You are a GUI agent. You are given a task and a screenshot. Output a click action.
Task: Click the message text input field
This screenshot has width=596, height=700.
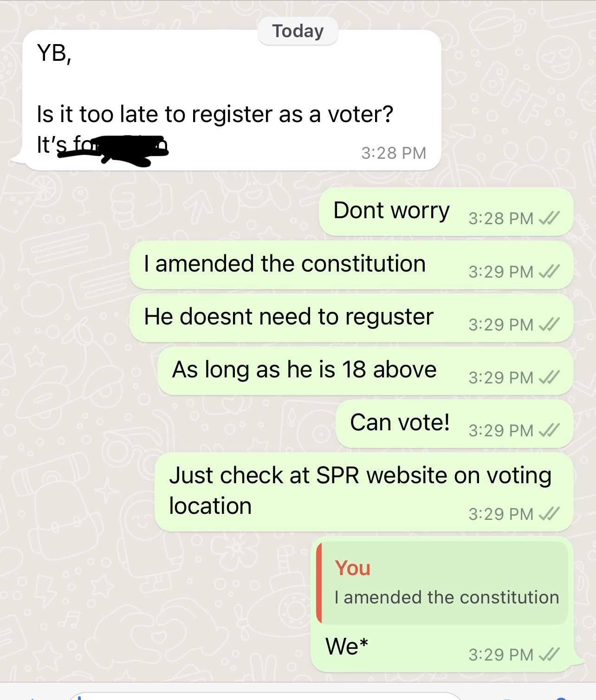coord(265,696)
